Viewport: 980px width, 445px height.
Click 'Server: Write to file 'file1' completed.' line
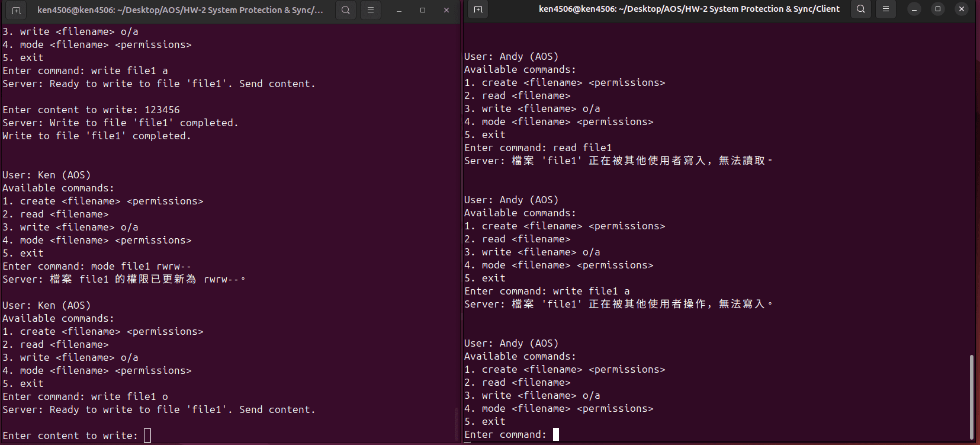point(120,123)
